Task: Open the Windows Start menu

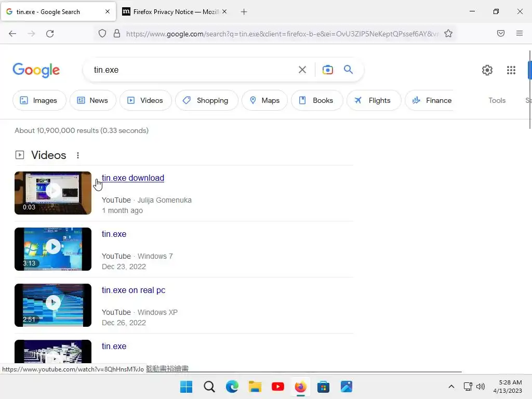Action: coord(186,387)
